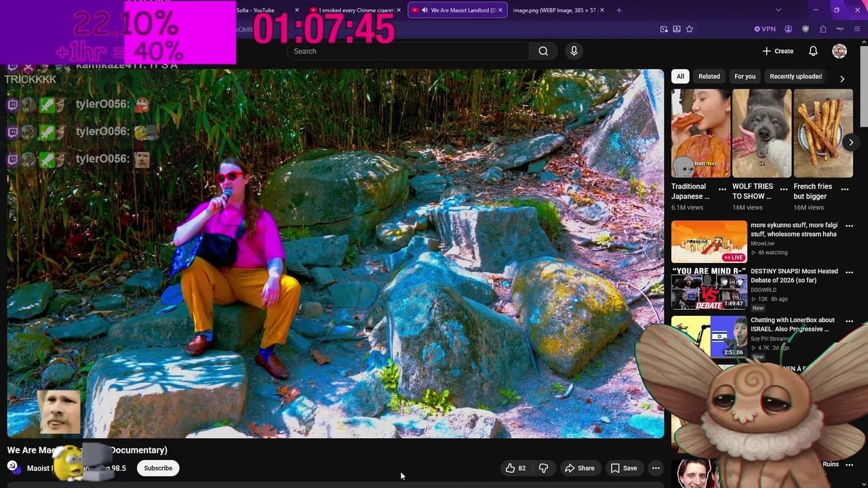Click the save page toolbar icon
The width and height of the screenshot is (868, 488).
677,29
